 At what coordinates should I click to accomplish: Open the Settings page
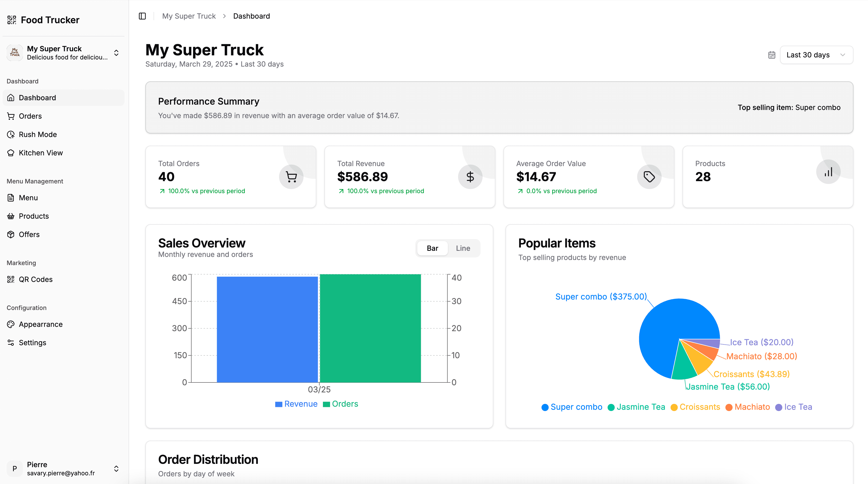[x=32, y=342]
